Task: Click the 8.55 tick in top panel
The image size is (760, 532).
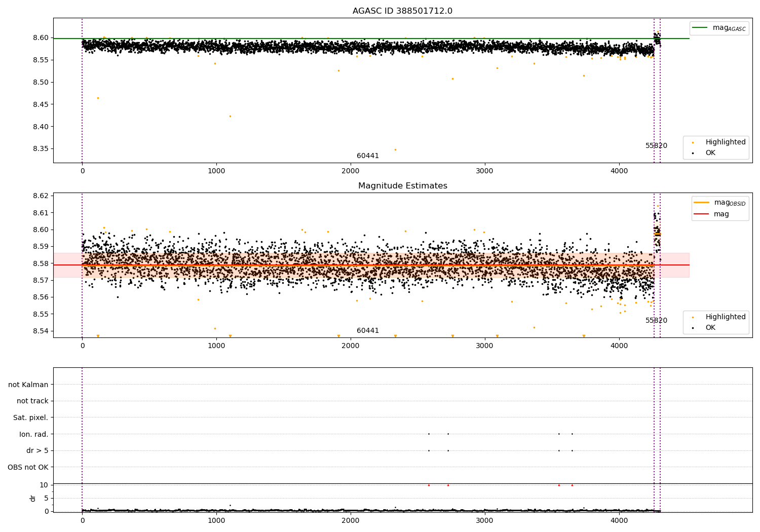Action: pyautogui.click(x=40, y=60)
